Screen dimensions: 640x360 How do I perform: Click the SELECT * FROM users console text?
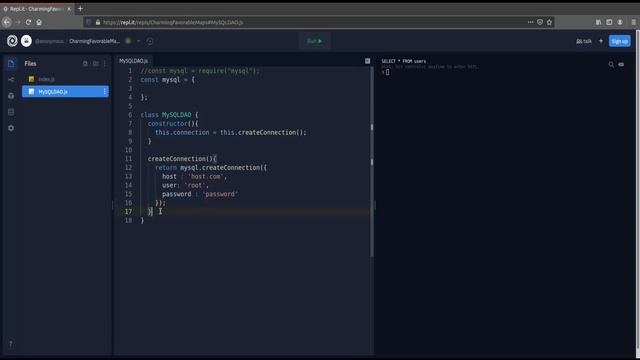point(404,61)
